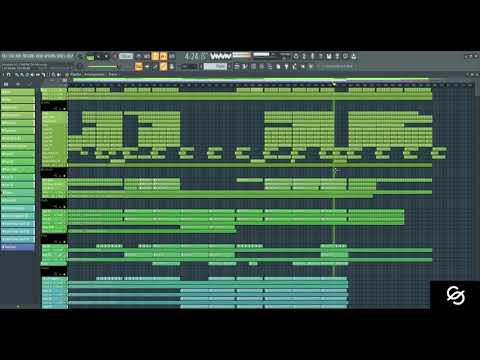Screen dimensions: 480x360
Task: Open the pattern selector dropdown
Action: [215, 67]
